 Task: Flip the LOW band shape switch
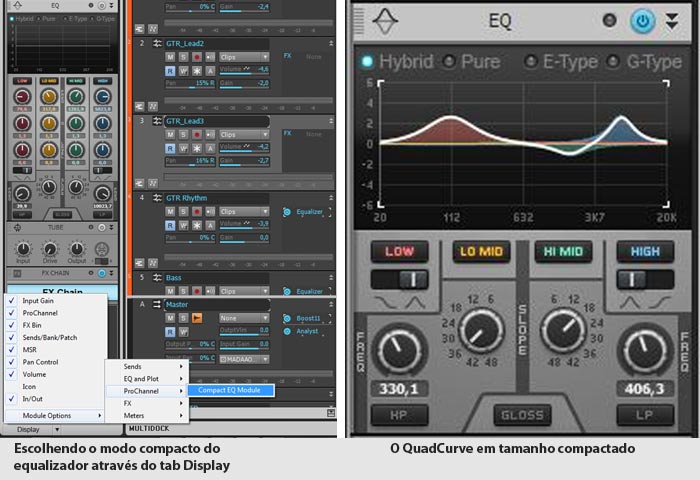(x=400, y=280)
